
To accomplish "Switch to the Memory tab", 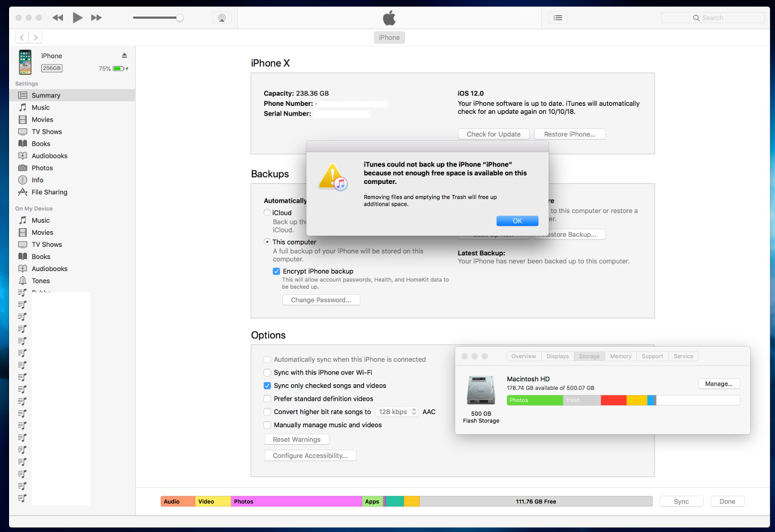I will 621,356.
